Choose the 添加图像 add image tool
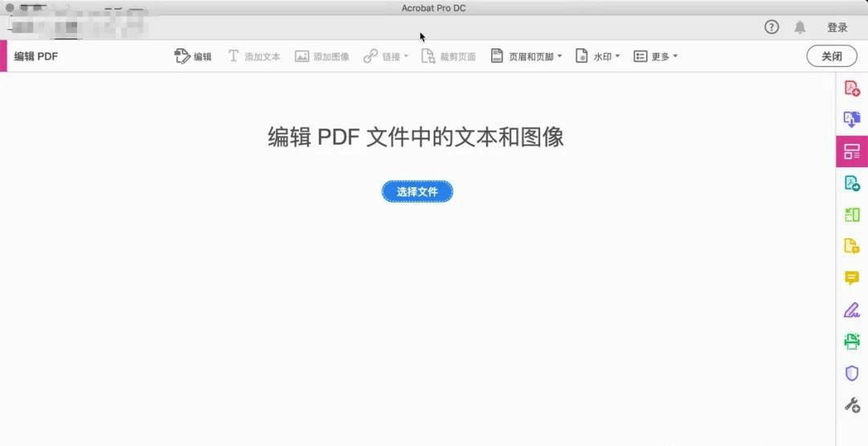868x446 pixels. [322, 56]
